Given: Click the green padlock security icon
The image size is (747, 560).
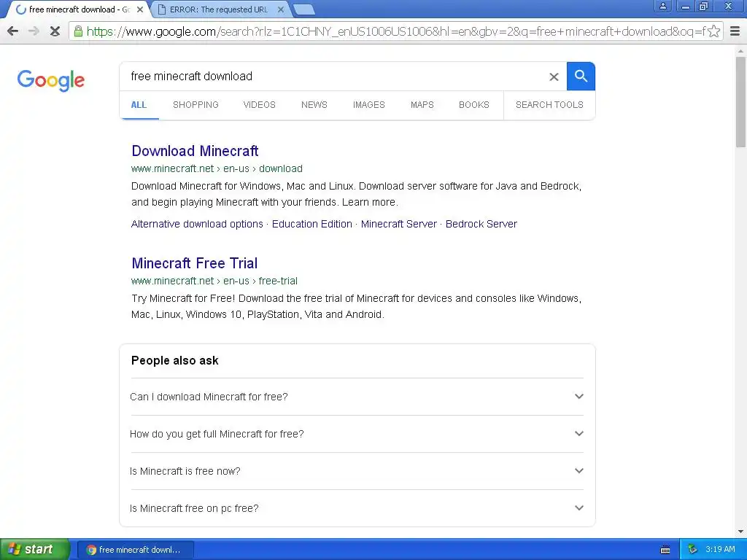Looking at the screenshot, I should (x=78, y=31).
